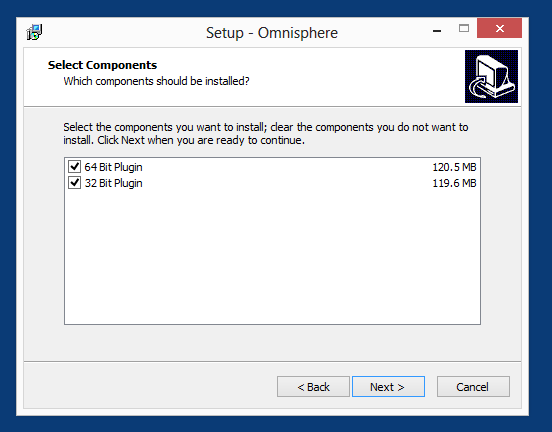Click the installer wizard computer image

coord(491,76)
